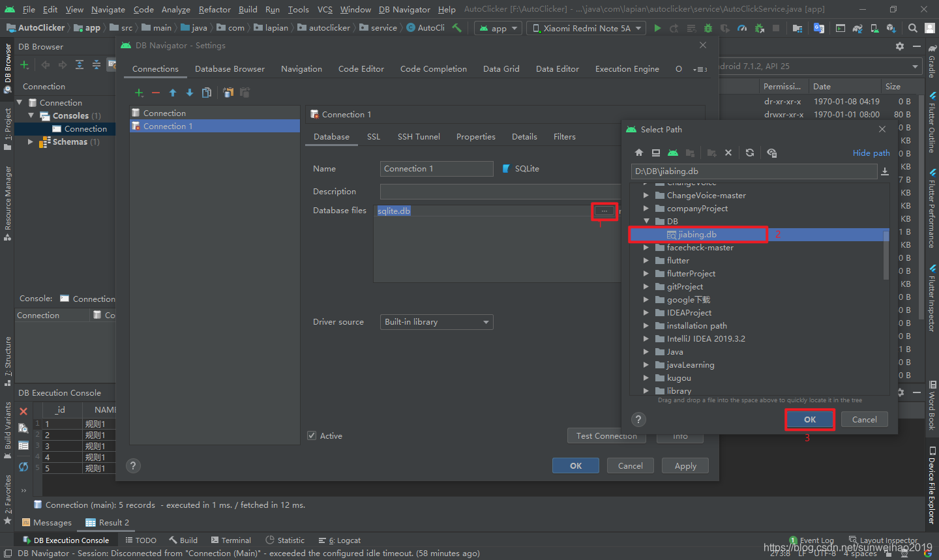Open the Execution Engine settings tab
The image size is (939, 560).
click(627, 69)
